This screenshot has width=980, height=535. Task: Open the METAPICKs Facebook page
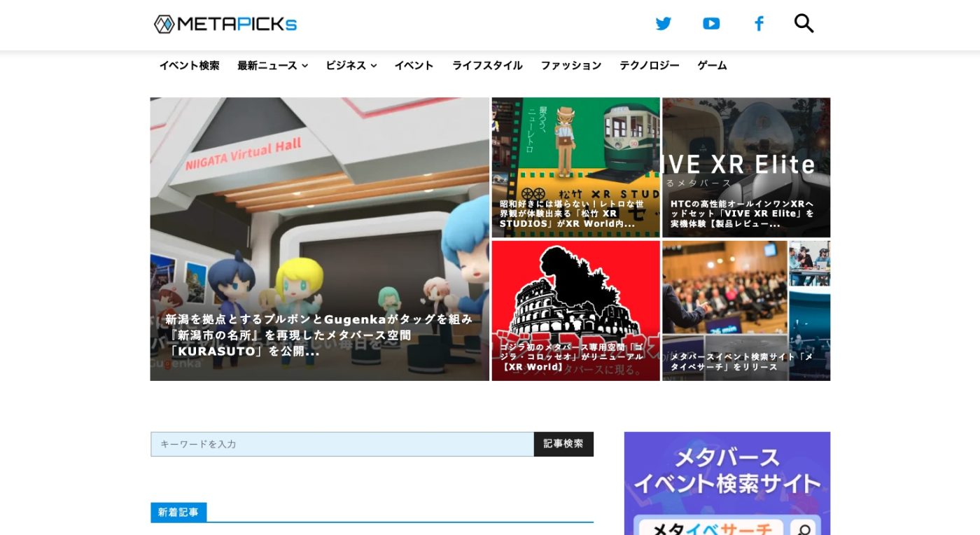click(759, 24)
